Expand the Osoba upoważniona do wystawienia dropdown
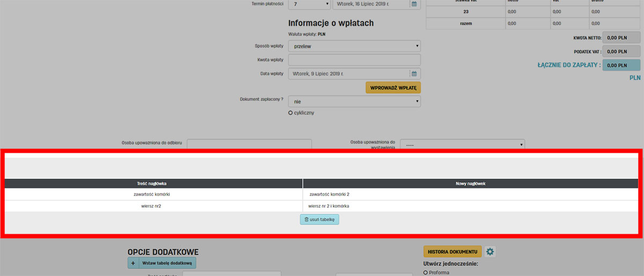Viewport: 644px width, 276px height. [x=462, y=145]
